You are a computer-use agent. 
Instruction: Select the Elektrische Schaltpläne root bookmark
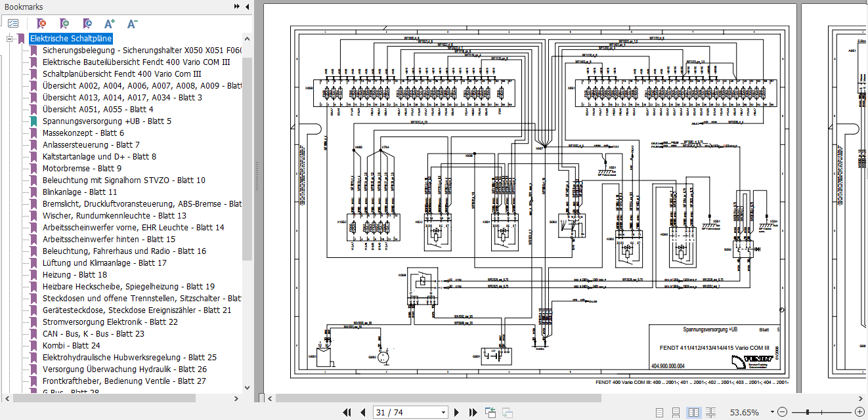(x=71, y=39)
